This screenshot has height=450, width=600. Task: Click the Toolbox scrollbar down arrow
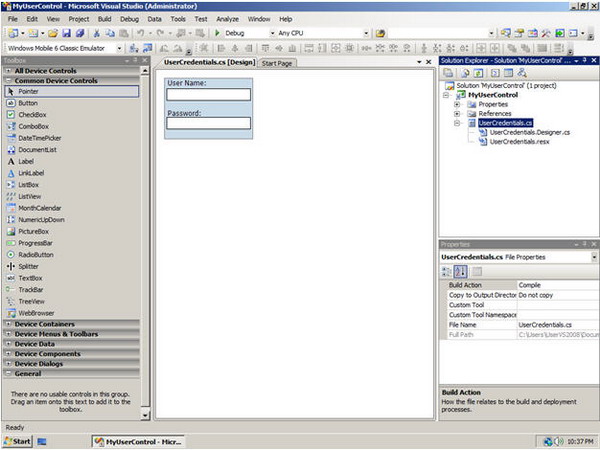pos(145,415)
